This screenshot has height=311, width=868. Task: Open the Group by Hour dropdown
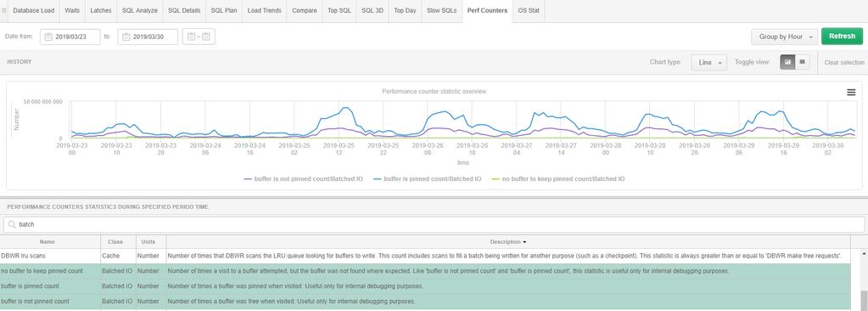click(x=784, y=37)
